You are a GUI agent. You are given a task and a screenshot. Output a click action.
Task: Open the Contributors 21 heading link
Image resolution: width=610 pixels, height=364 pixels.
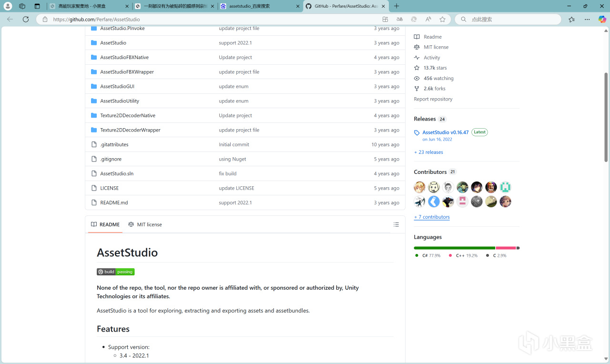435,172
